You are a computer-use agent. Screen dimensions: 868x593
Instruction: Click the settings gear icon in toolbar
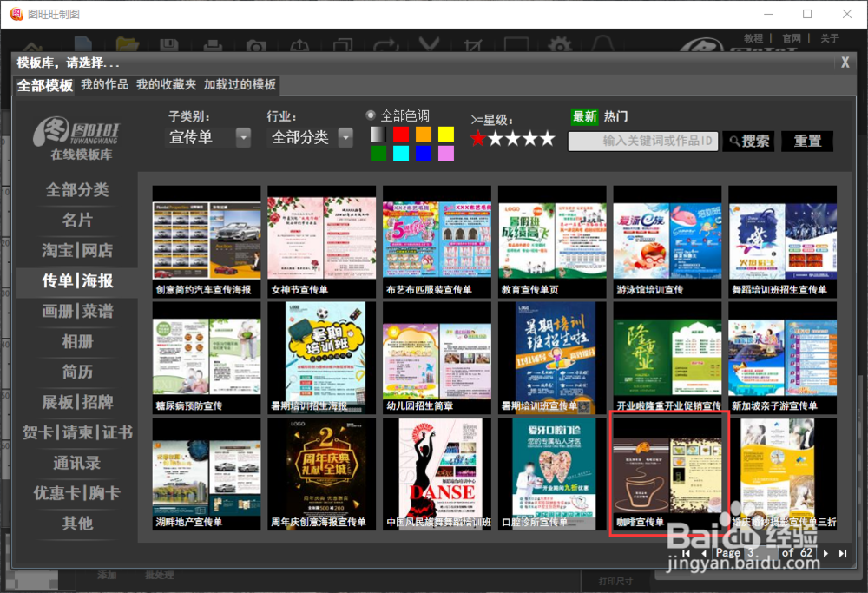click(x=560, y=45)
